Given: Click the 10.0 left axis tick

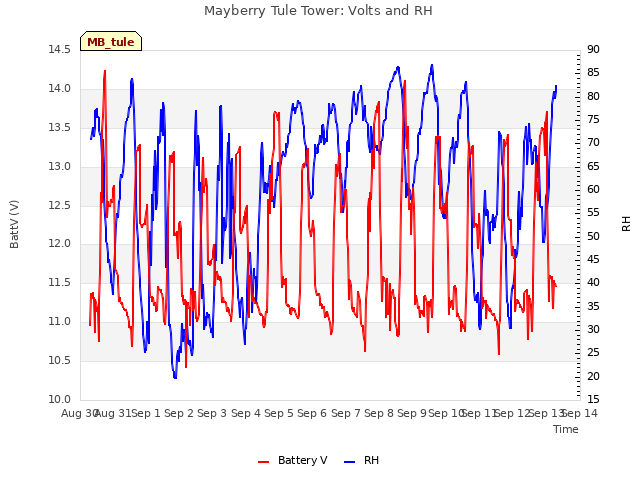Looking at the screenshot, I should tap(59, 399).
